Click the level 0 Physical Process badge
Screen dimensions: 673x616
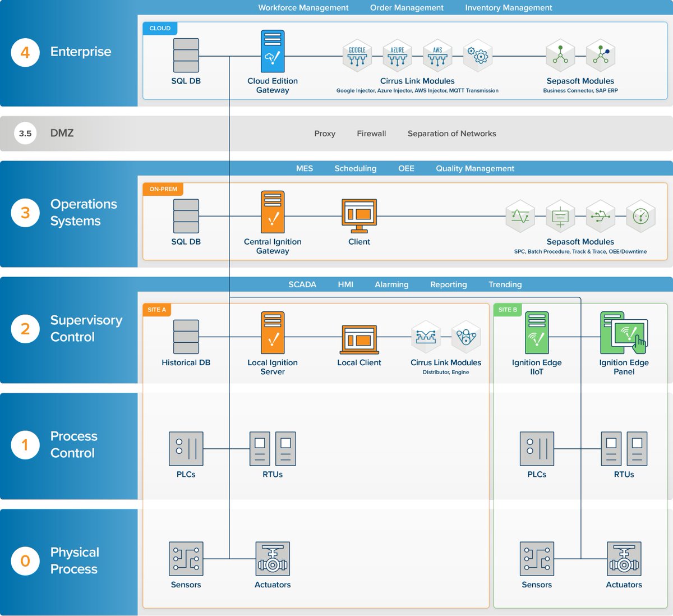[25, 561]
